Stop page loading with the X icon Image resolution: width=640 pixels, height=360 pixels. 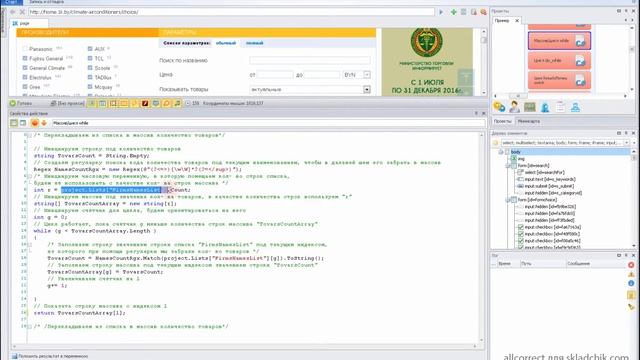point(22,12)
